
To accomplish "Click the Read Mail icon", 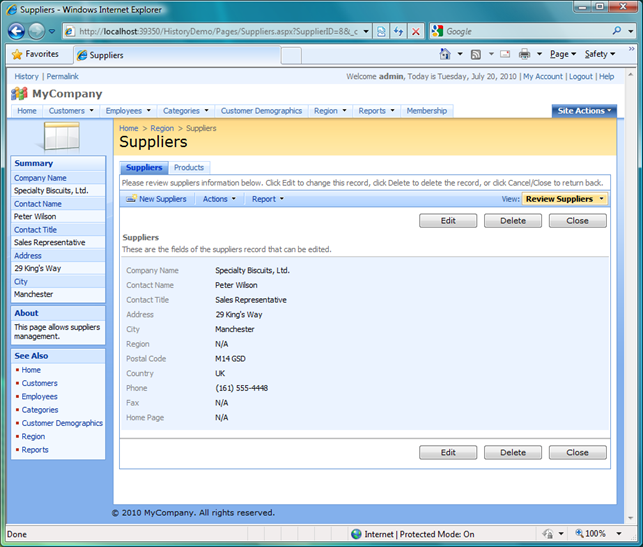I will tap(505, 54).
